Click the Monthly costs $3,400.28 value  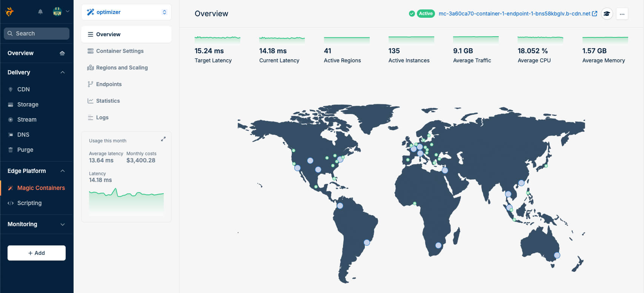[x=141, y=160]
